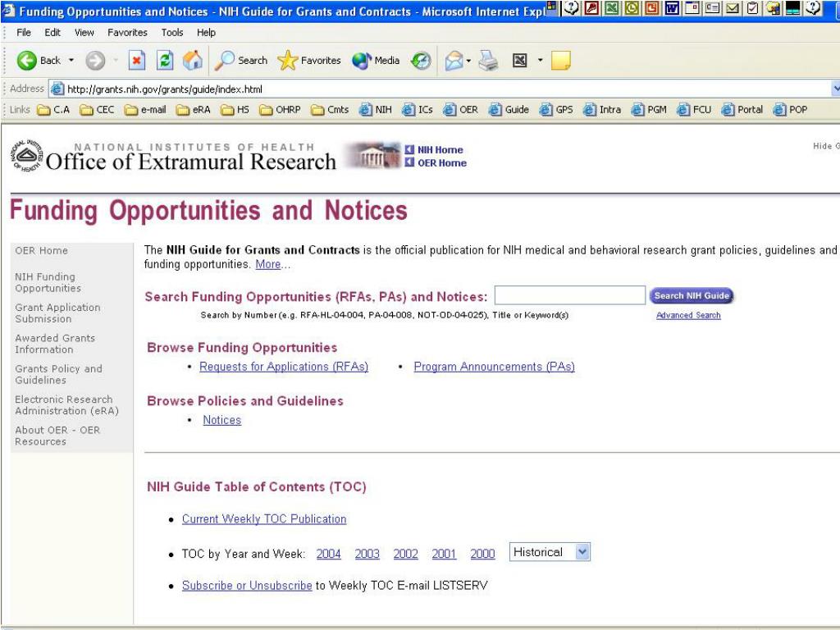The image size is (840, 630).
Task: Open the Forward button history dropdown arrow
Action: tap(115, 61)
